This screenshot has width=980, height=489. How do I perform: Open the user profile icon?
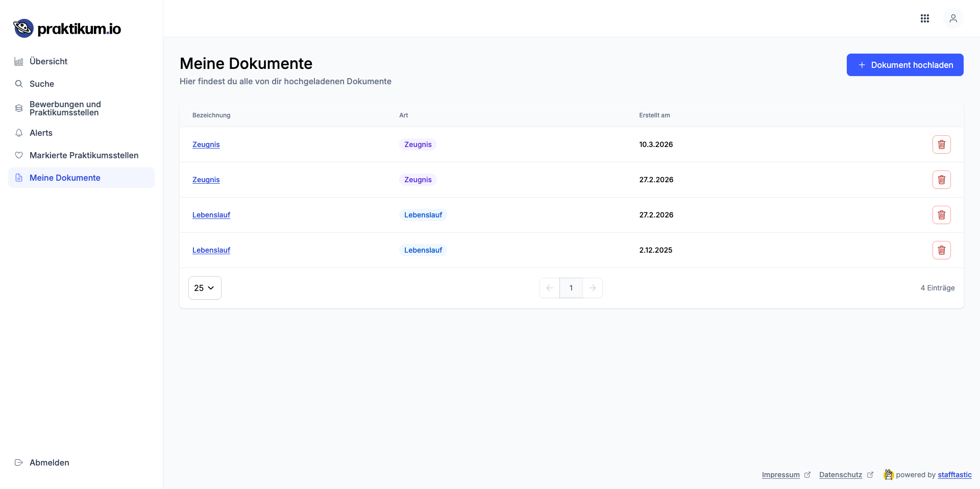(952, 18)
